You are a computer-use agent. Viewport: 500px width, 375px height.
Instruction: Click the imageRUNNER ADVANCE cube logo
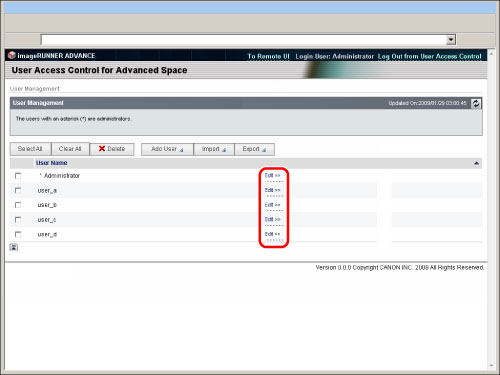(x=12, y=55)
